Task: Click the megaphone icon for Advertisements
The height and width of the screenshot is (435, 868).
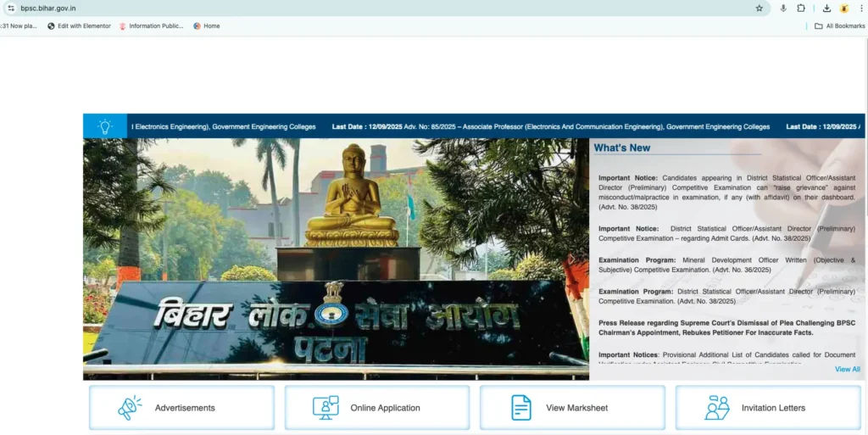Action: tap(130, 408)
